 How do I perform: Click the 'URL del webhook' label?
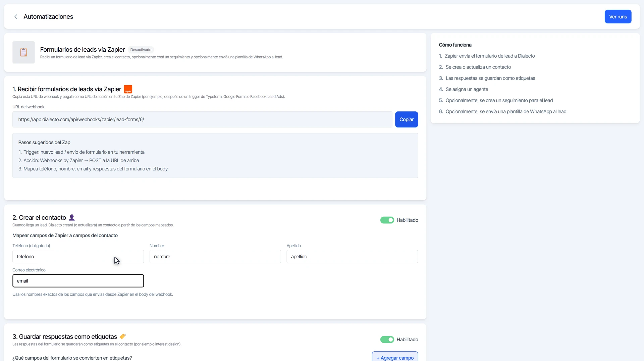coord(29,107)
